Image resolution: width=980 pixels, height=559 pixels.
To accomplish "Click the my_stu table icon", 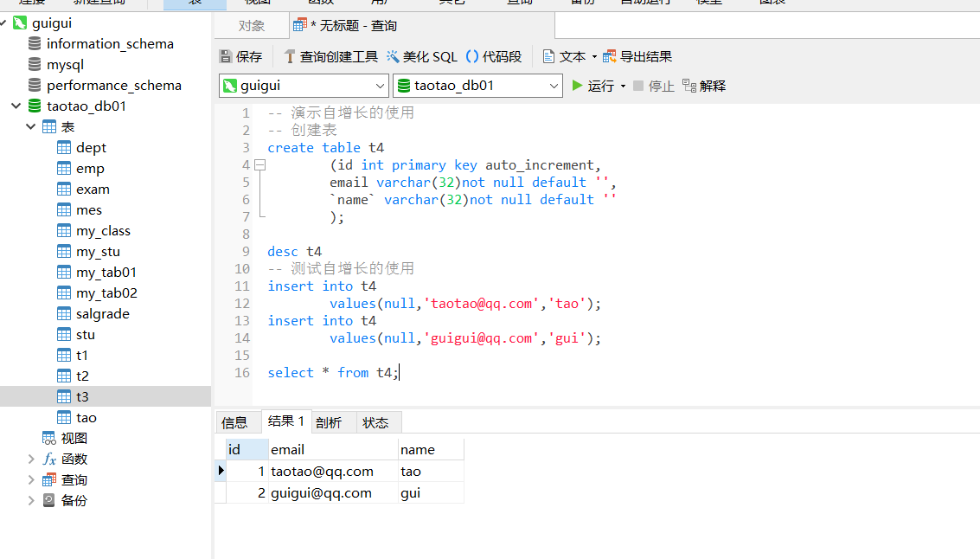I will pyautogui.click(x=64, y=251).
